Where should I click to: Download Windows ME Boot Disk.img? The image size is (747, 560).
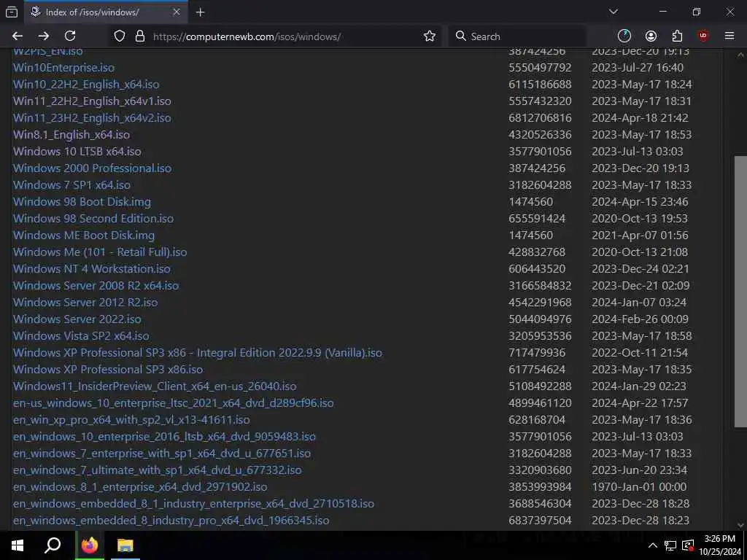(84, 236)
